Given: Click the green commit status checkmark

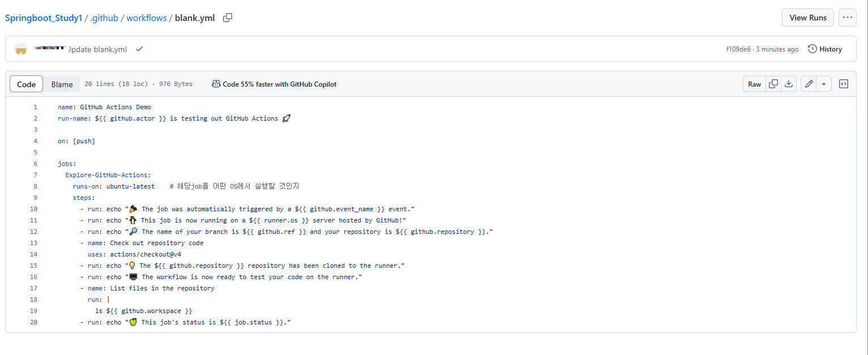Looking at the screenshot, I should click(139, 49).
